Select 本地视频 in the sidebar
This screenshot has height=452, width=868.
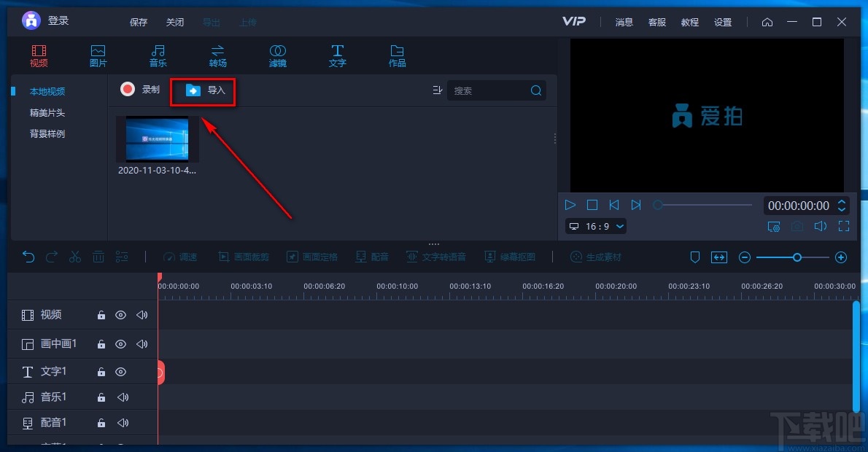point(47,91)
